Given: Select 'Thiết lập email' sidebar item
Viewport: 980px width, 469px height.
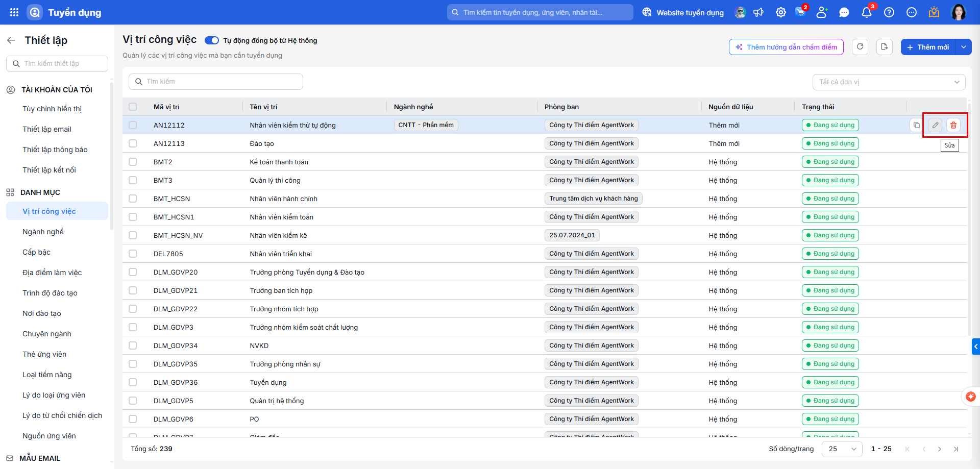Looking at the screenshot, I should click(47, 129).
